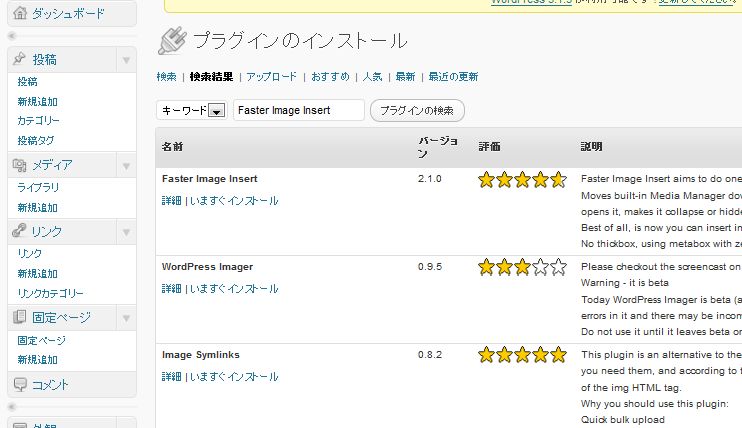Click the media icon beside メディア
The image size is (742, 428).
pyautogui.click(x=19, y=165)
